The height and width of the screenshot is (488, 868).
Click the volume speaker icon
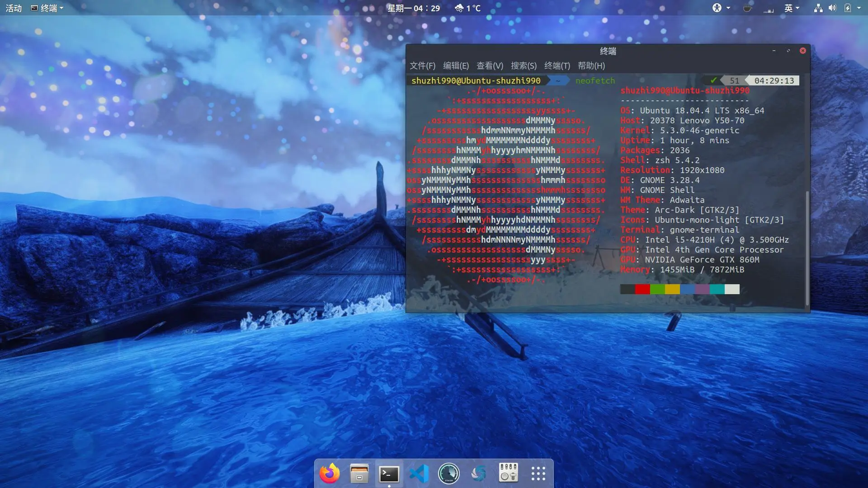(832, 8)
